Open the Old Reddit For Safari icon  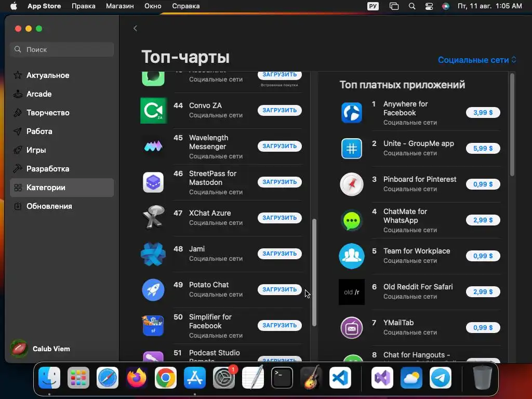(x=352, y=292)
